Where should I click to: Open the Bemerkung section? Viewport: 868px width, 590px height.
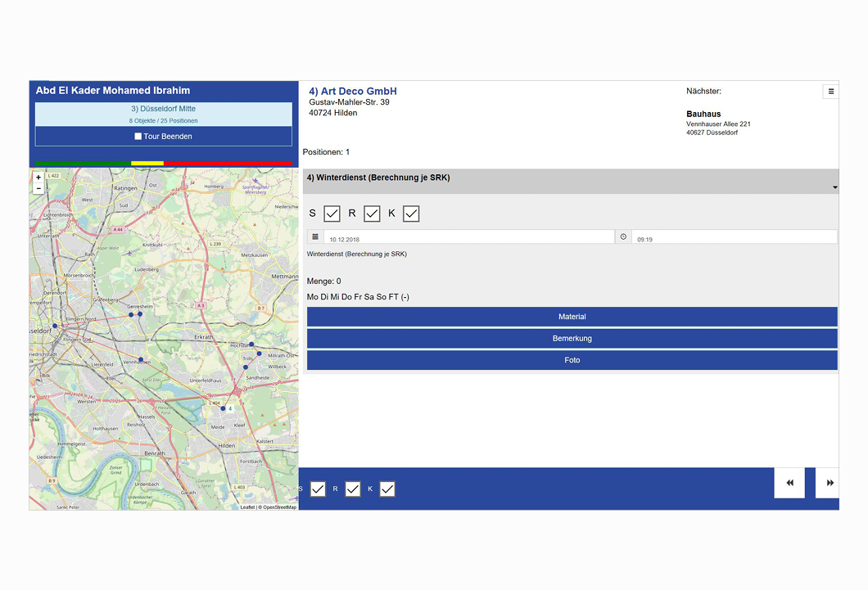(x=572, y=339)
